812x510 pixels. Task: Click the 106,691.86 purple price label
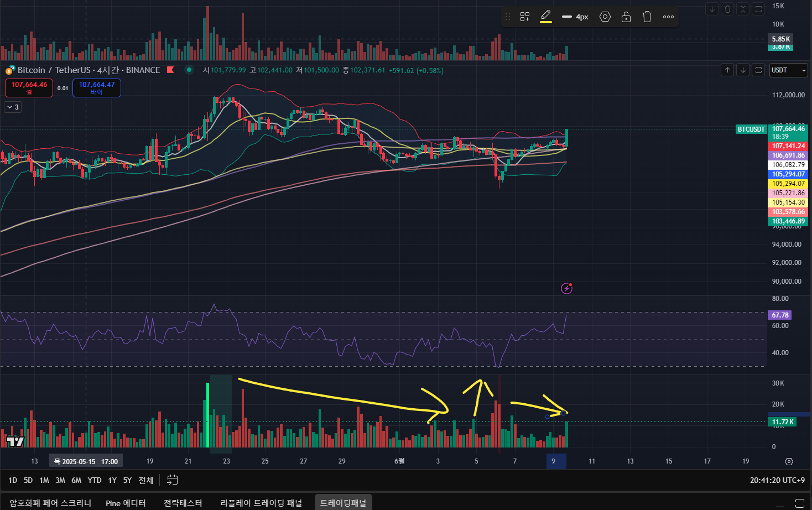(x=788, y=155)
